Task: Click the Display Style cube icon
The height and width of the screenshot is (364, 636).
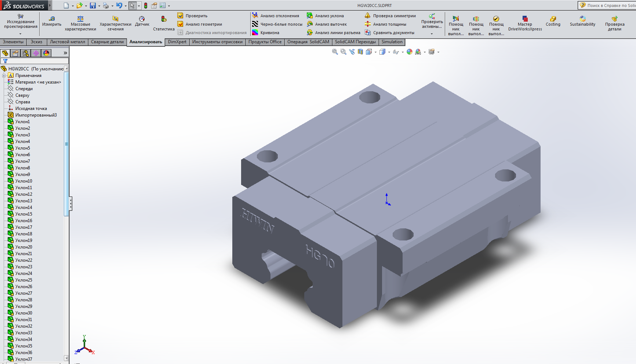Action: [x=382, y=52]
